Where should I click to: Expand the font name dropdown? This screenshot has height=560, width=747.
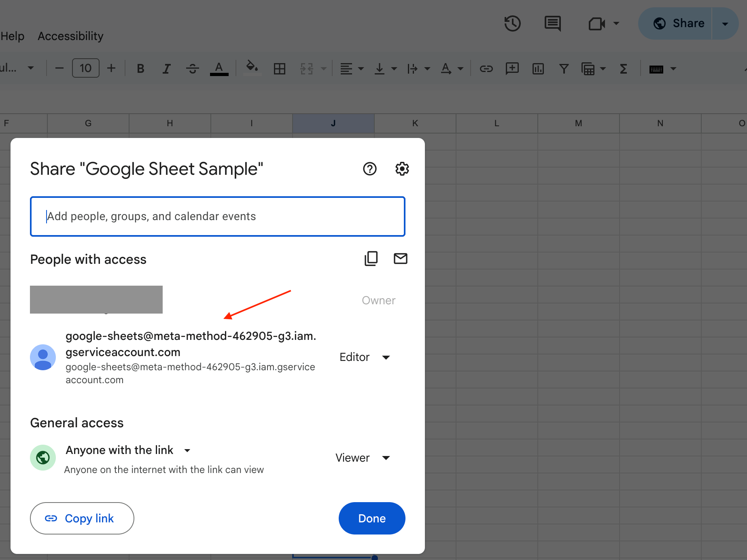point(30,68)
